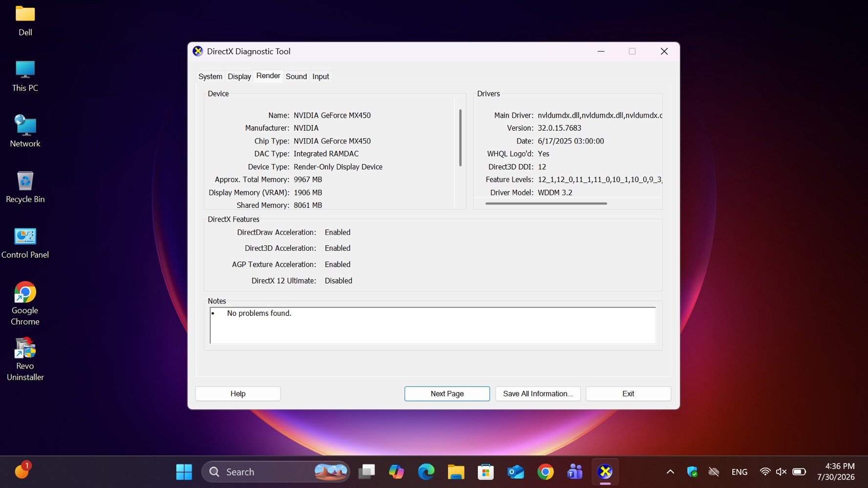Switch to the Display tab
Image resolution: width=868 pixels, height=488 pixels.
pyautogui.click(x=239, y=77)
